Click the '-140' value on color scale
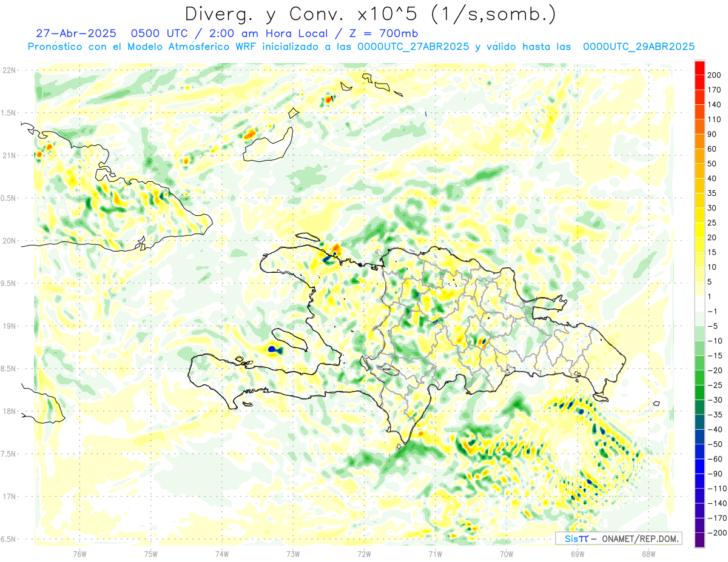 [717, 504]
